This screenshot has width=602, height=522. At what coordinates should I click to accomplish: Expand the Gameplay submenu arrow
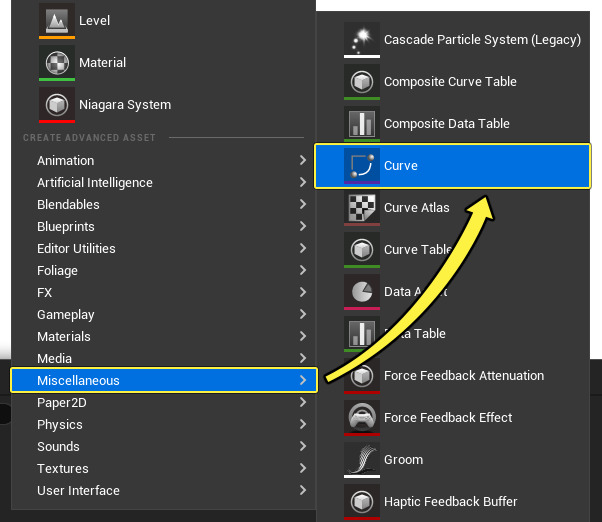tap(303, 314)
